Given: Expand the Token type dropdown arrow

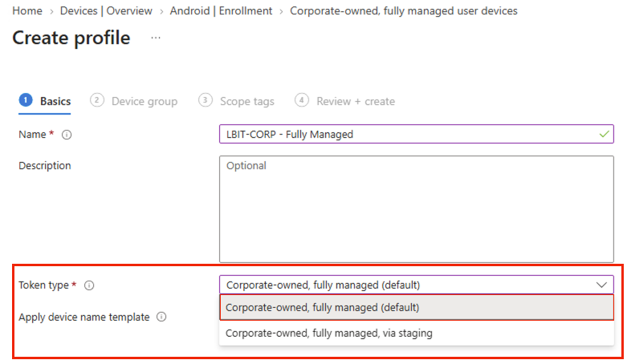Looking at the screenshot, I should click(601, 285).
